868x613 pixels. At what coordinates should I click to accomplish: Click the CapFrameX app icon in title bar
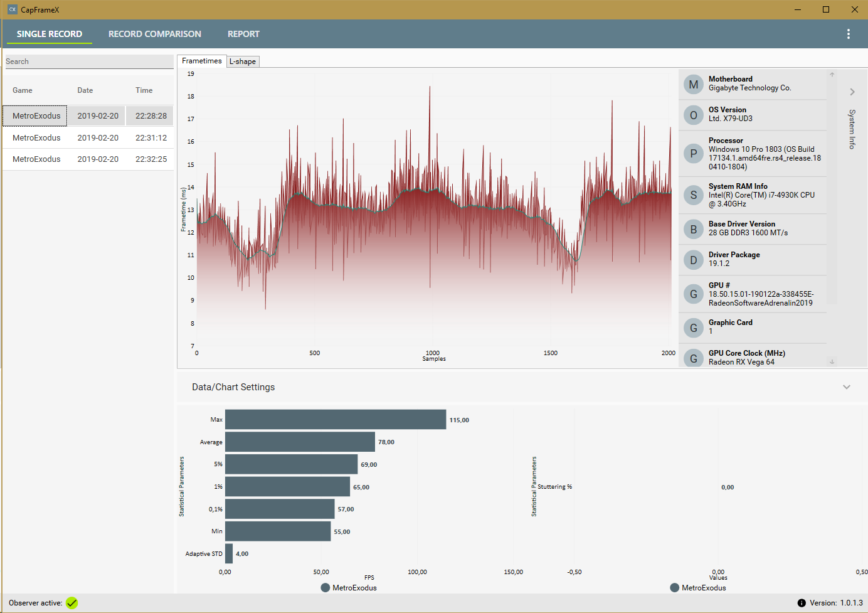pyautogui.click(x=12, y=9)
